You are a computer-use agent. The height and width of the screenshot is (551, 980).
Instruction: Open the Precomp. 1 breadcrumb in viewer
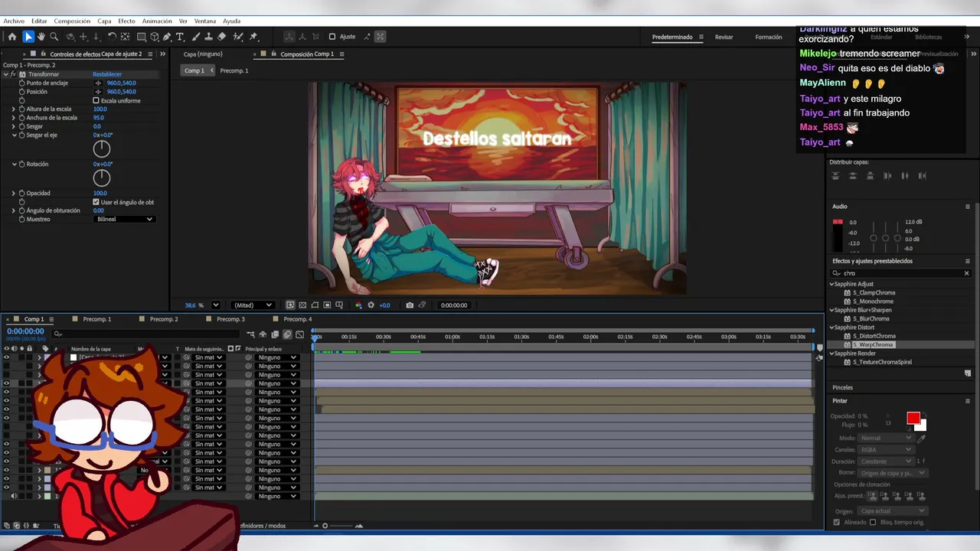pos(234,70)
